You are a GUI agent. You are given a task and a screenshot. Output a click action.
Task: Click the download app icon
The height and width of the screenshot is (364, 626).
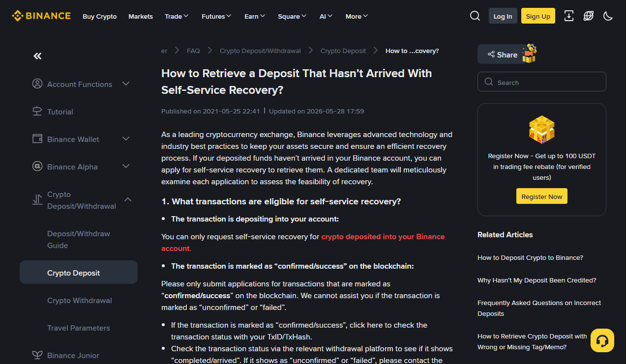pyautogui.click(x=569, y=16)
